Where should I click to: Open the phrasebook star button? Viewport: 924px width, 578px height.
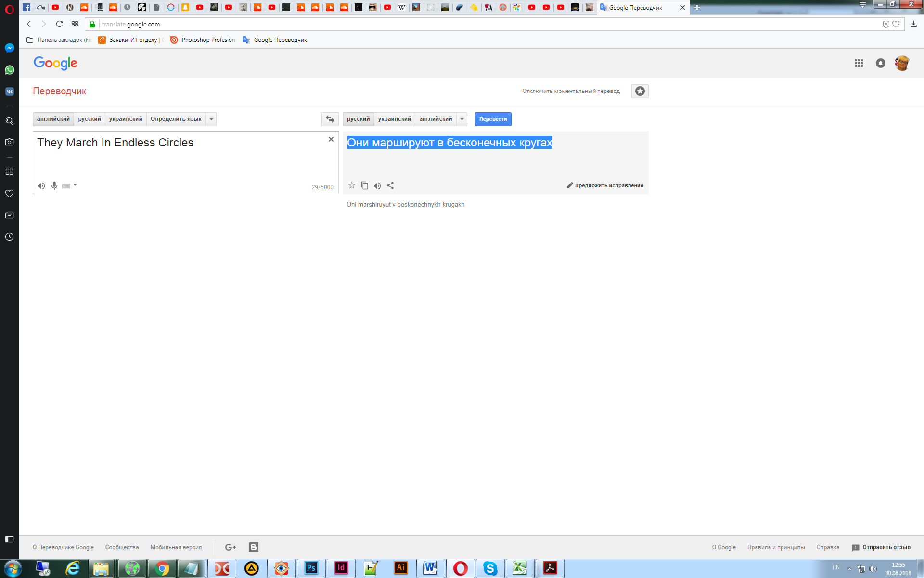640,91
